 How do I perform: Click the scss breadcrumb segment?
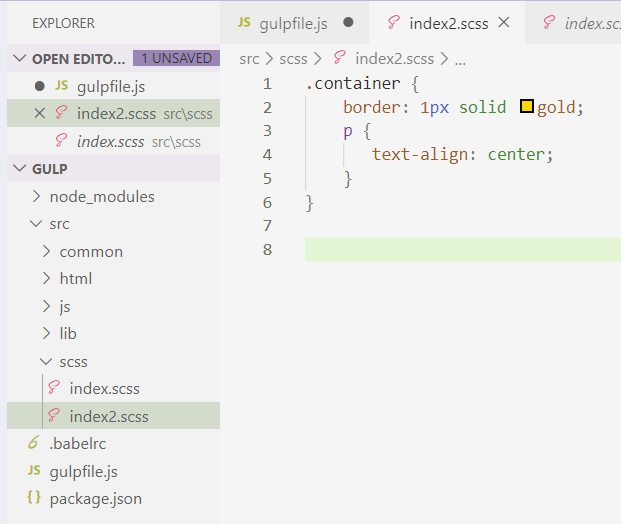[x=293, y=59]
